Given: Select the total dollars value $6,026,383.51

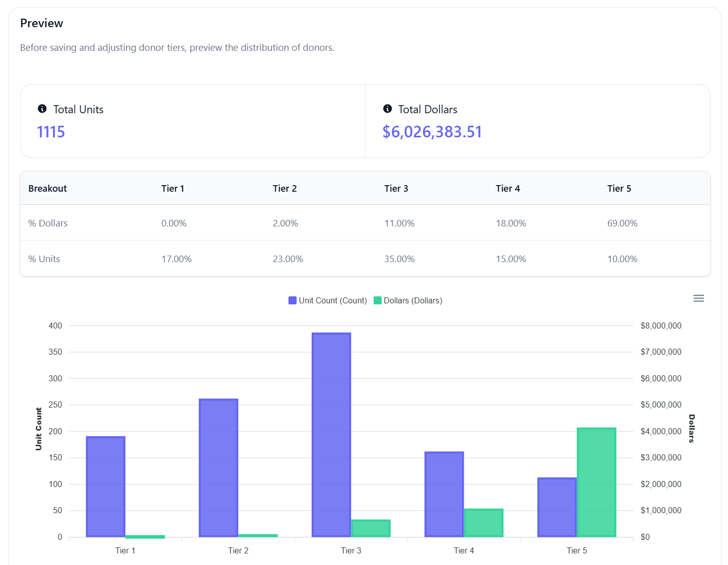Looking at the screenshot, I should point(432,132).
